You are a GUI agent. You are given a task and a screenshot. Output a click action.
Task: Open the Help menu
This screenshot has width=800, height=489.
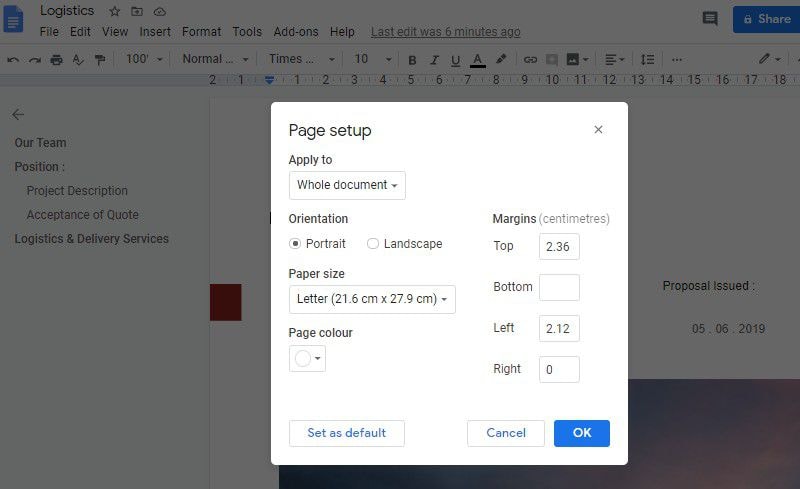[x=342, y=32]
